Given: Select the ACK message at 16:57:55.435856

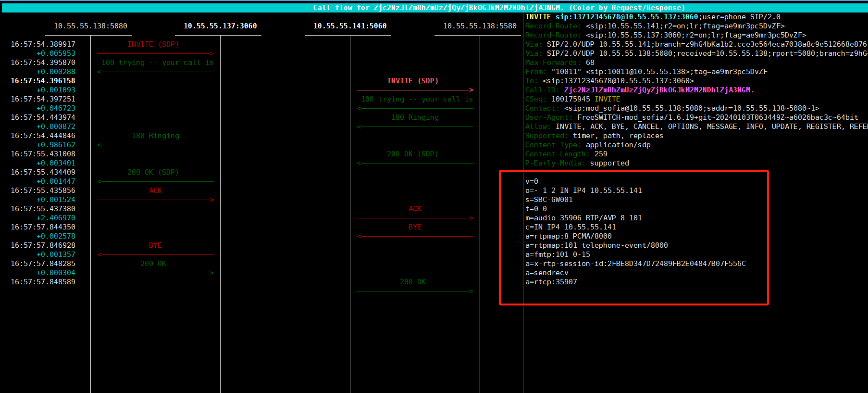Looking at the screenshot, I should click(x=155, y=190).
